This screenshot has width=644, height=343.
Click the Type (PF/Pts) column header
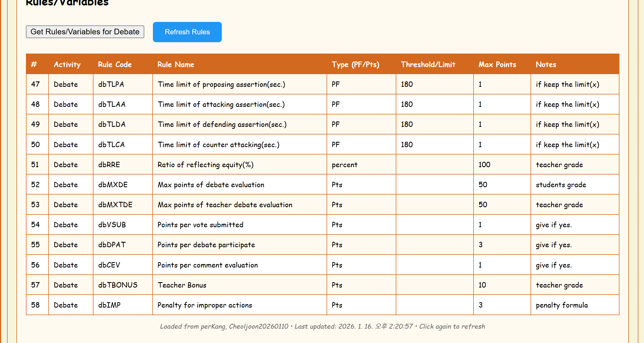pos(355,64)
